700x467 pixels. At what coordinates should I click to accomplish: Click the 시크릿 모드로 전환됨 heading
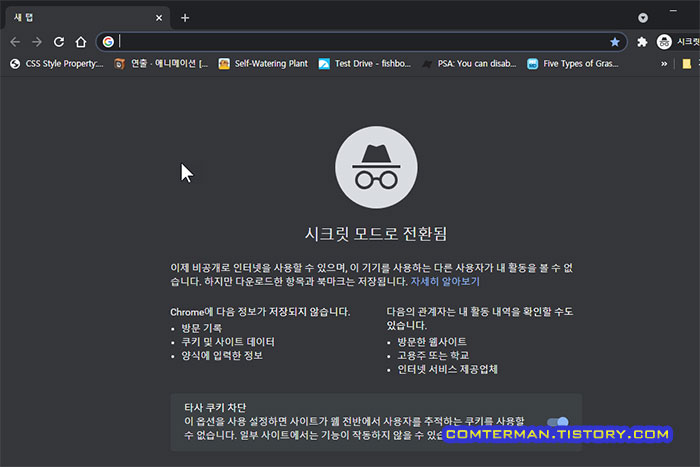pos(376,234)
